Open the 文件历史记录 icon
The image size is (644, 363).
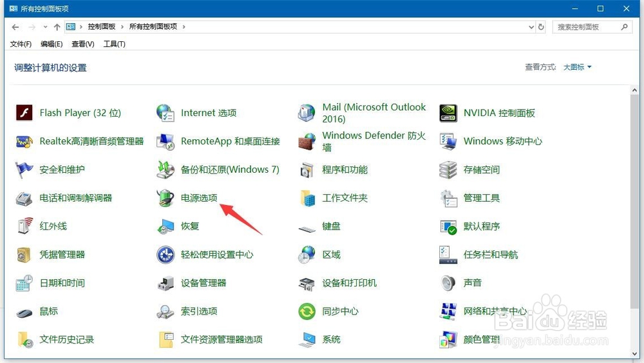[x=24, y=340]
